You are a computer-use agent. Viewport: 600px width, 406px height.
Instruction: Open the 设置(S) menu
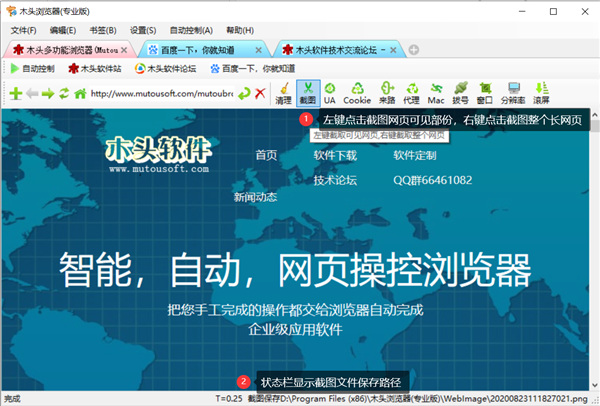pyautogui.click(x=143, y=30)
